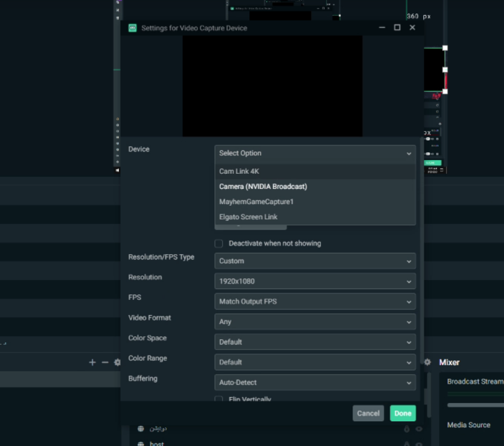This screenshot has height=446, width=504.
Task: Open the FPS Match Output FPS dropdown
Action: (x=315, y=301)
